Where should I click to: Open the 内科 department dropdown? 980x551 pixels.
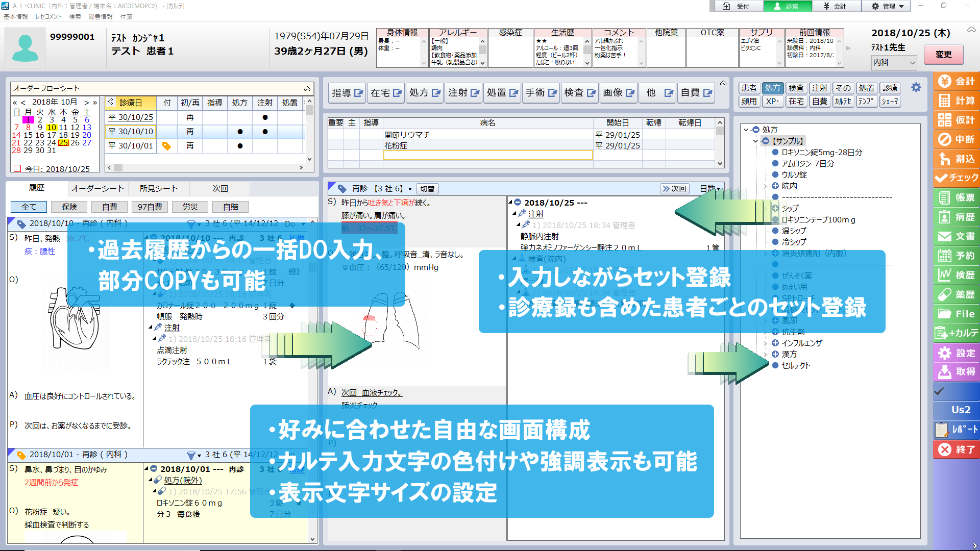tap(894, 63)
